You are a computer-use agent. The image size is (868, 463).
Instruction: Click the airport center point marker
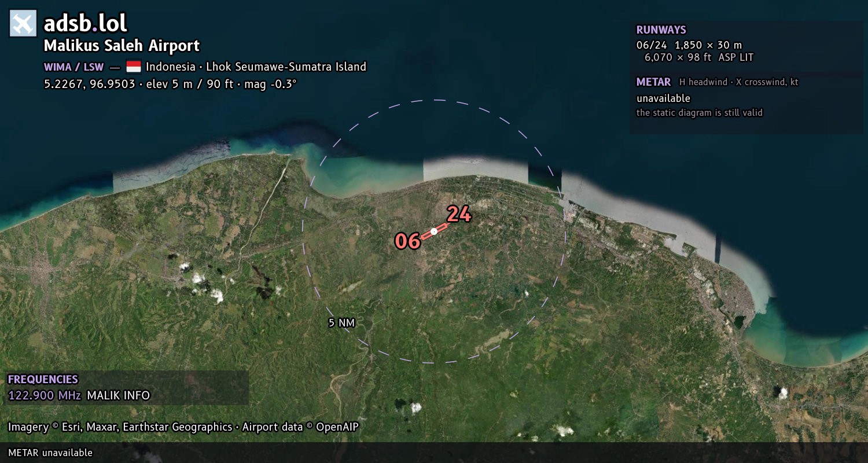tap(434, 231)
